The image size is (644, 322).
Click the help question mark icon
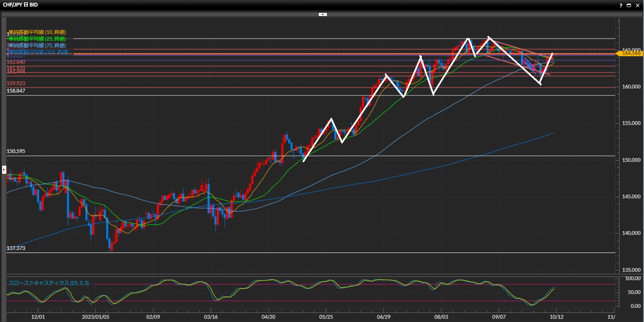tap(621, 5)
